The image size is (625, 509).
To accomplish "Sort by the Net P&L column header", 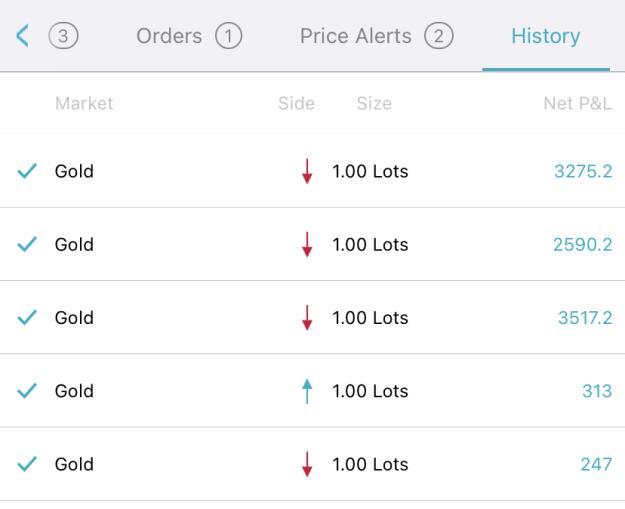I will (x=578, y=103).
